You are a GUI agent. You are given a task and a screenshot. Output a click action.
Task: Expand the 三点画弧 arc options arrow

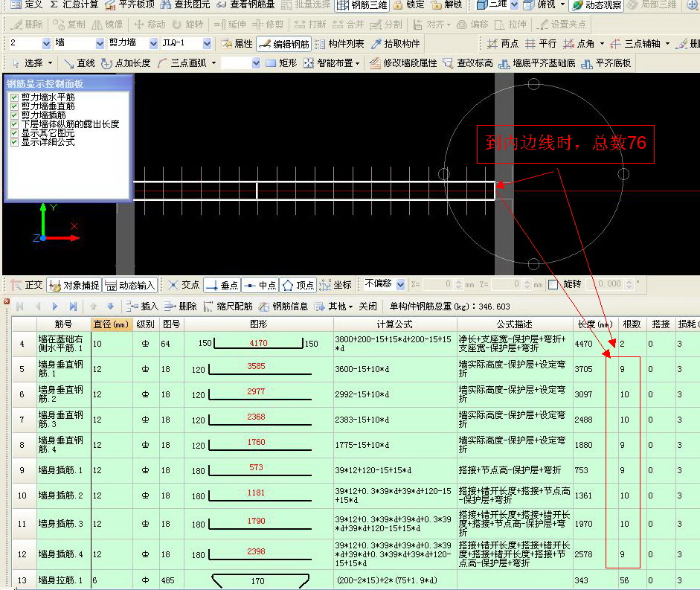pos(213,63)
